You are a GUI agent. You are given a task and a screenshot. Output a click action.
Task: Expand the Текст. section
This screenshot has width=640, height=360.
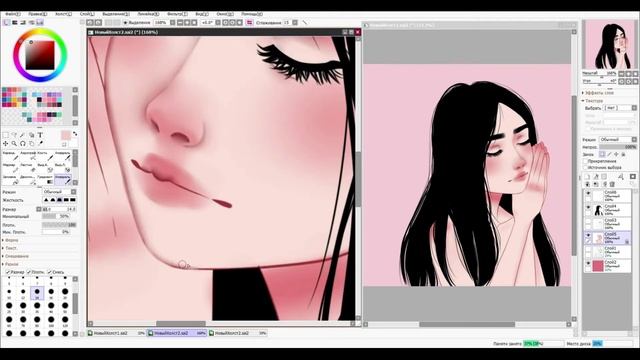[x=11, y=248]
